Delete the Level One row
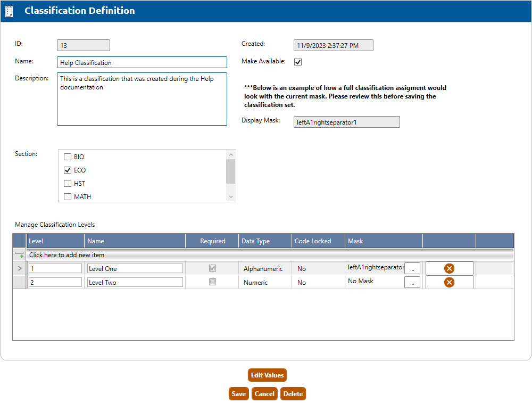 point(449,268)
